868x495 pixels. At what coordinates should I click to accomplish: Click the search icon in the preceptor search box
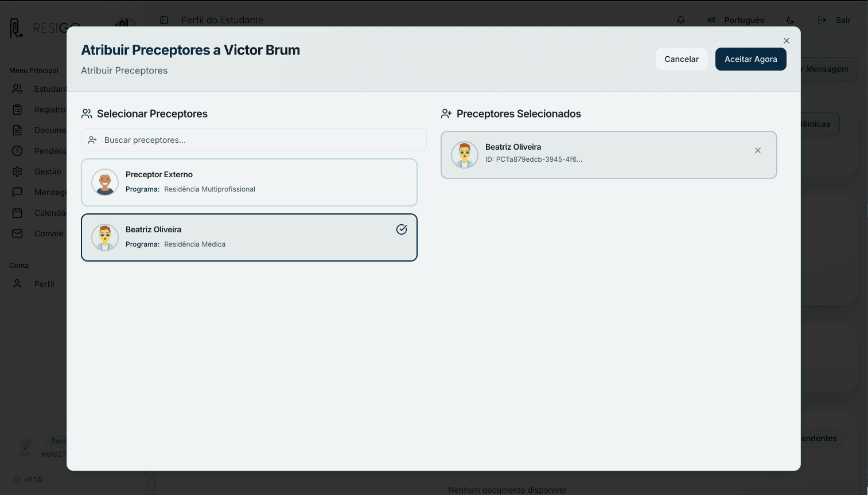pyautogui.click(x=92, y=140)
